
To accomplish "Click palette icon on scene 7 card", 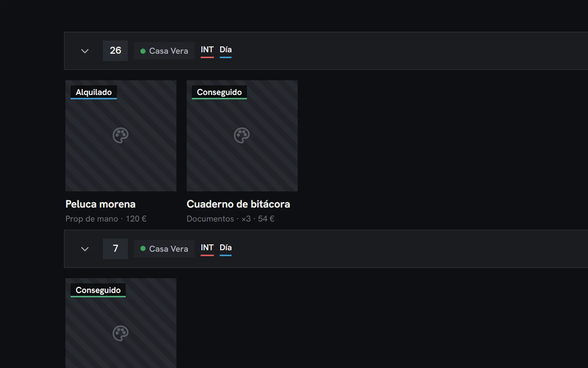I will 121,333.
